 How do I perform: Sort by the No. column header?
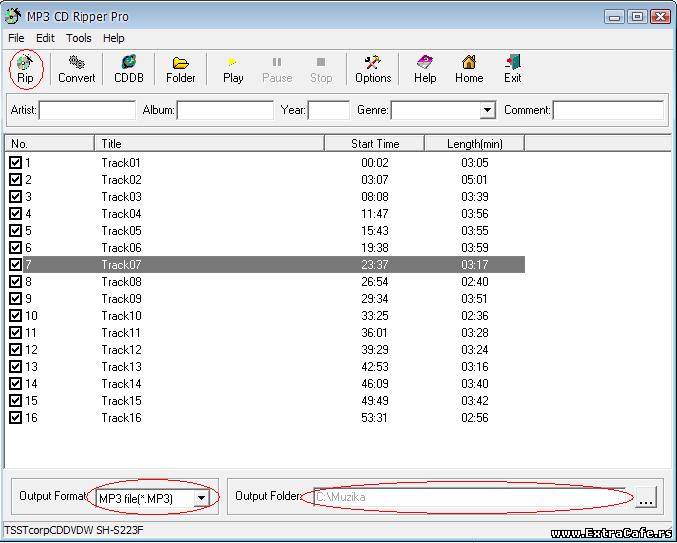(50, 144)
